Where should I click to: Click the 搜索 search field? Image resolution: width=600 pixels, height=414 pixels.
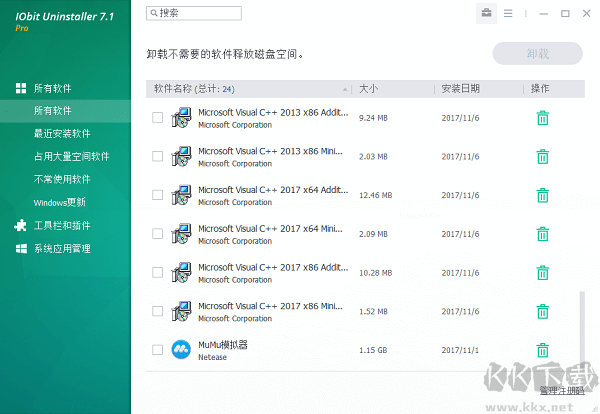click(x=194, y=13)
